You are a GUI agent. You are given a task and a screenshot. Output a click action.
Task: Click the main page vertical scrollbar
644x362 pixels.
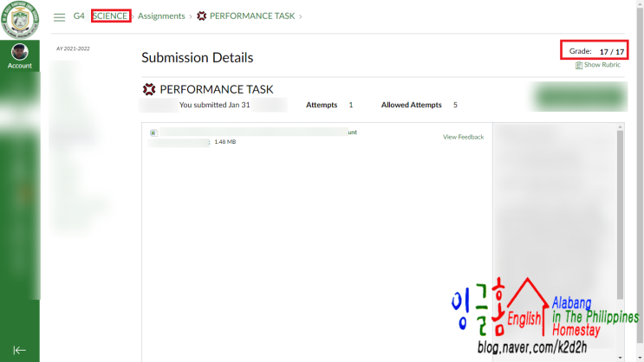[640, 174]
